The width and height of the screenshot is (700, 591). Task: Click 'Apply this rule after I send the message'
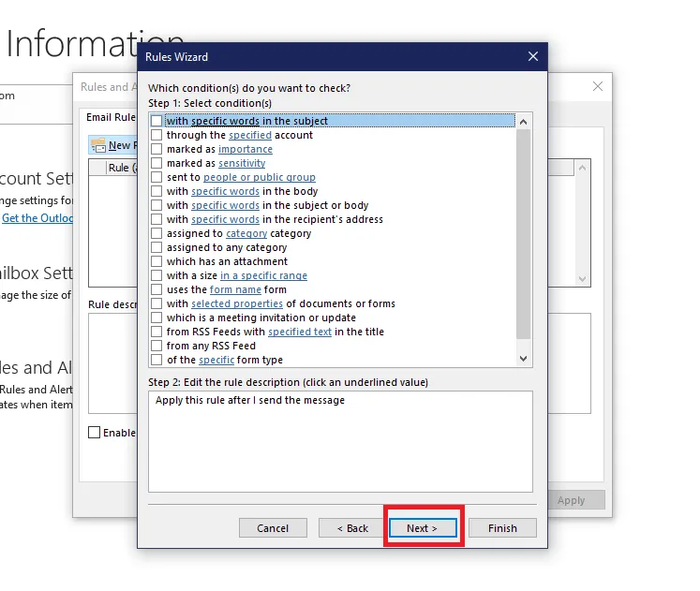250,400
